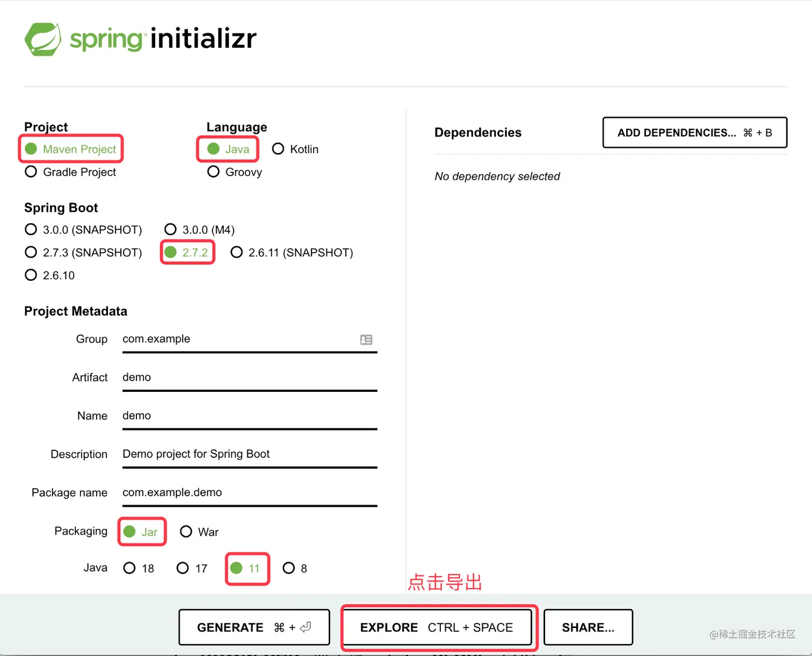Pick Java version 18
This screenshot has width=812, height=656.
[x=139, y=568]
